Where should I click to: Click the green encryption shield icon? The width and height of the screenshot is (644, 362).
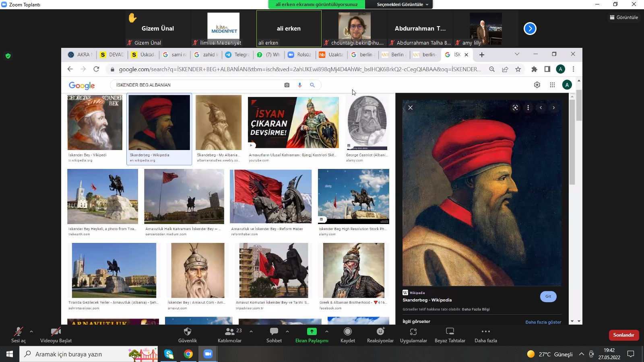click(8, 56)
